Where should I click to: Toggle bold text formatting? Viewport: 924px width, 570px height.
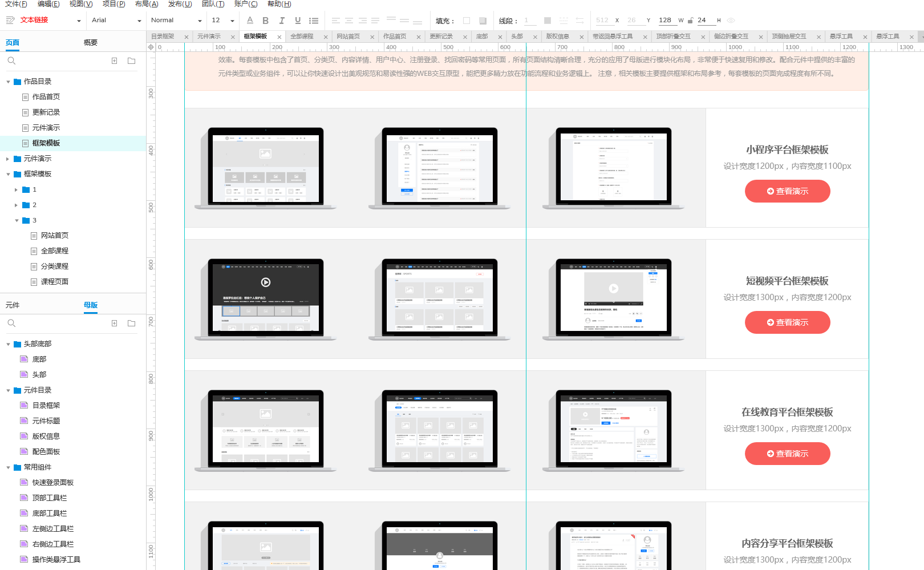pyautogui.click(x=265, y=21)
